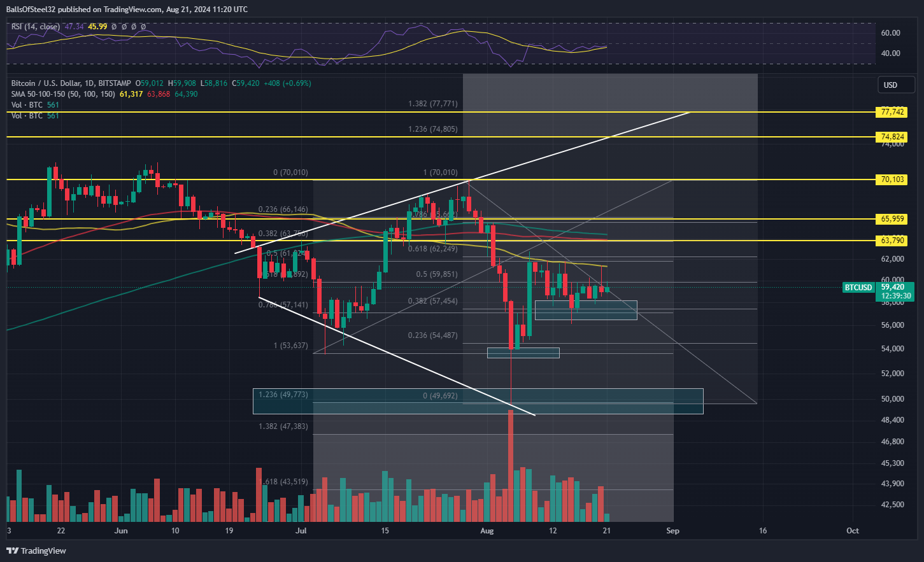Click the bar countdown timer 12:39:30
Viewport: 924px width, 562px height.
click(x=896, y=296)
